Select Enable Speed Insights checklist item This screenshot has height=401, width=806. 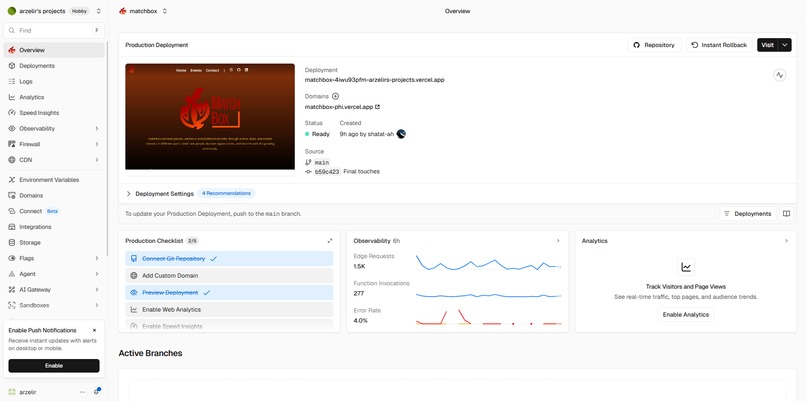tap(229, 326)
